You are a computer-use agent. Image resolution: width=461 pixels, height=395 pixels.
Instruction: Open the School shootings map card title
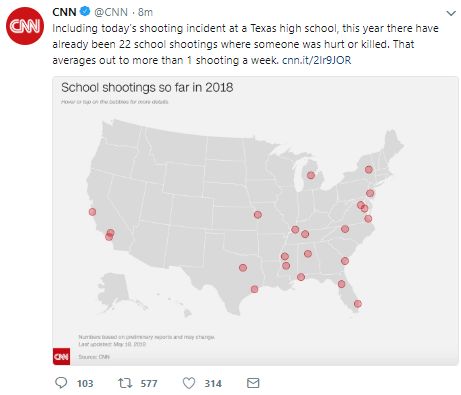pyautogui.click(x=147, y=88)
